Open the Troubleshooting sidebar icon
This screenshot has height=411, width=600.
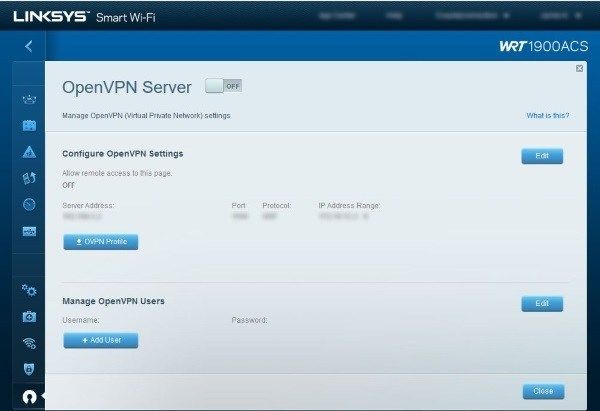[29, 316]
